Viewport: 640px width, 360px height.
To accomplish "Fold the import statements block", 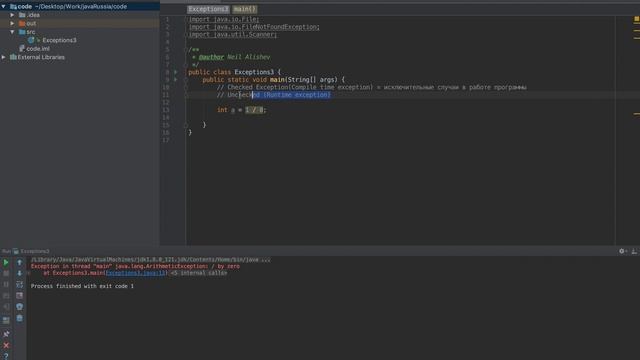I will [186, 19].
